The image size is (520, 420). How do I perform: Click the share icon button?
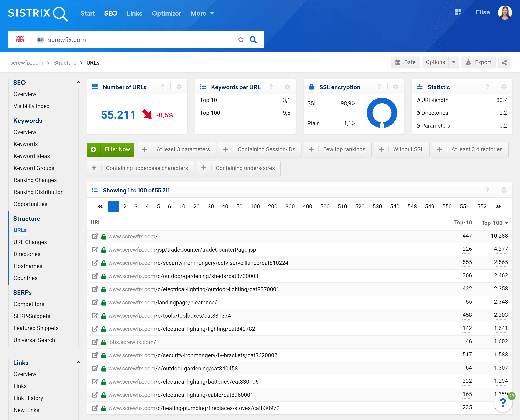tap(504, 62)
